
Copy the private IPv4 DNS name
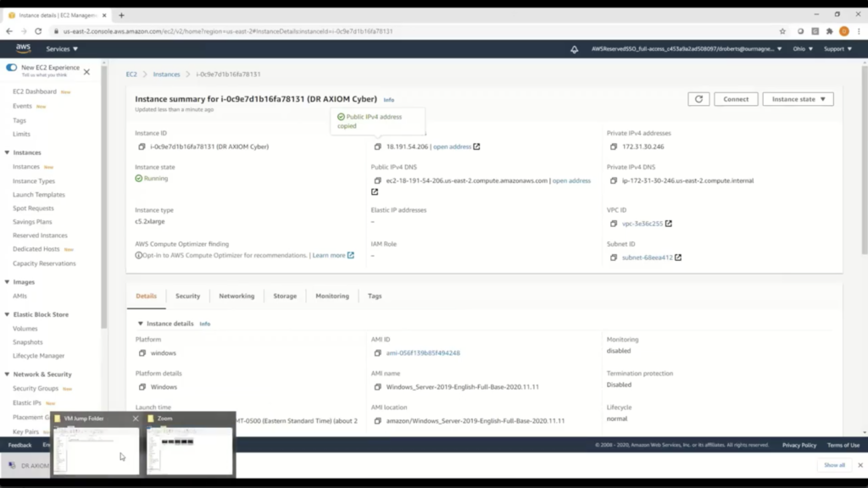pyautogui.click(x=614, y=180)
